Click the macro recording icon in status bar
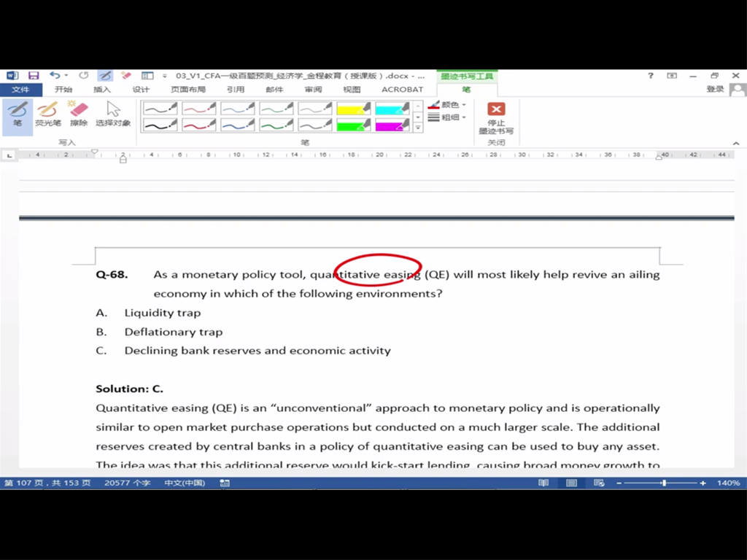Viewport: 747px width, 560px height. tap(225, 483)
